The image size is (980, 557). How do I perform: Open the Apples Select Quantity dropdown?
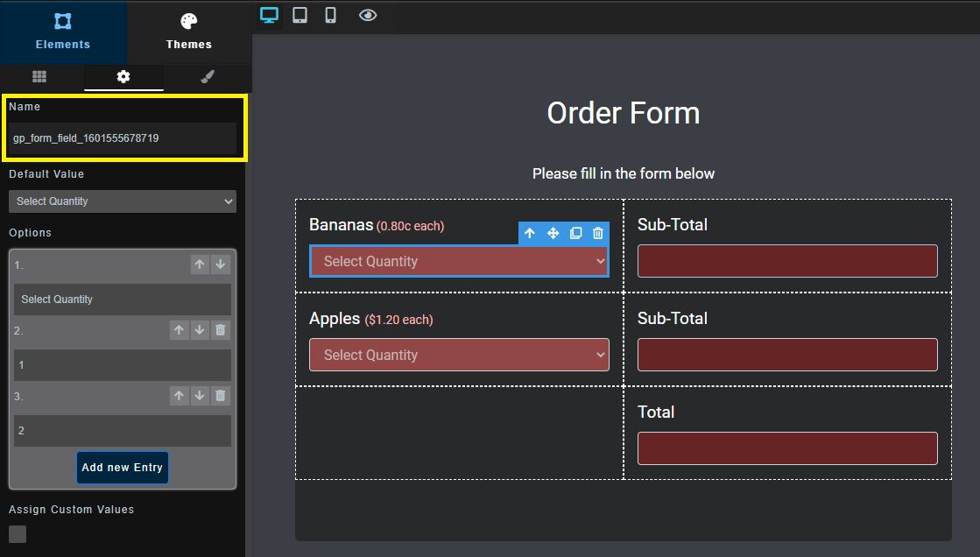pos(460,355)
